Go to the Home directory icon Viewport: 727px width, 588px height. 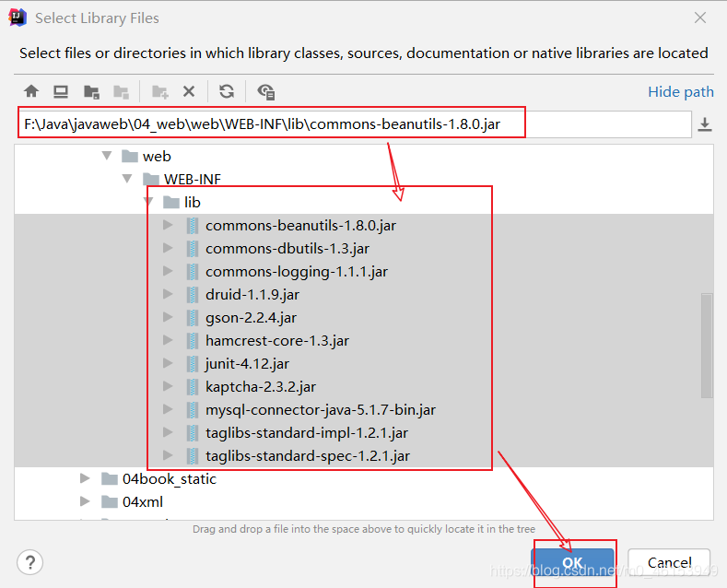pyautogui.click(x=31, y=91)
